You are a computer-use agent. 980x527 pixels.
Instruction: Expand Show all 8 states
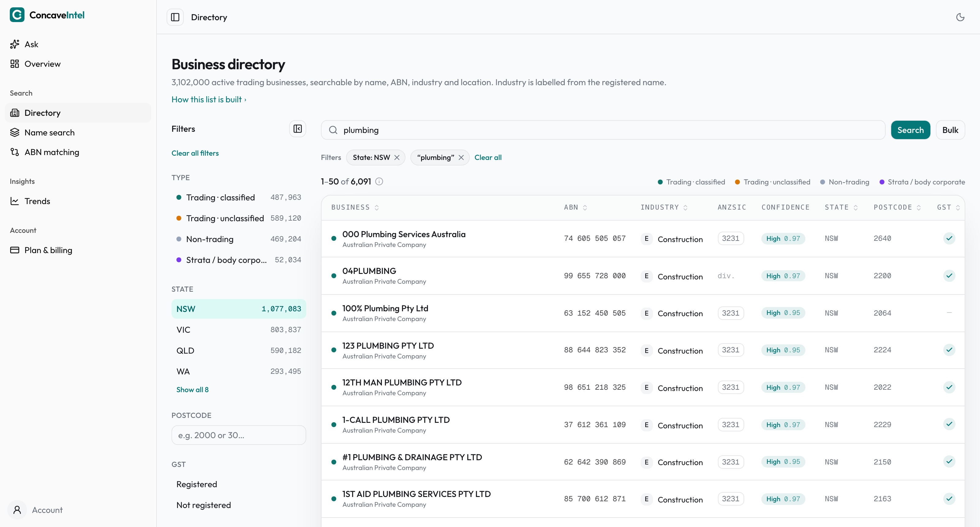(x=193, y=390)
